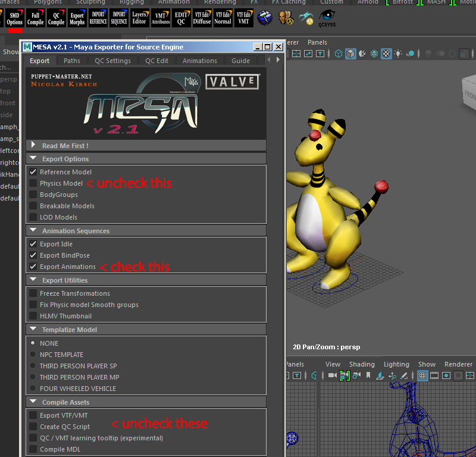Enable the BodyGroups checkbox
Viewport: 476px width, 457px height.
(x=33, y=195)
